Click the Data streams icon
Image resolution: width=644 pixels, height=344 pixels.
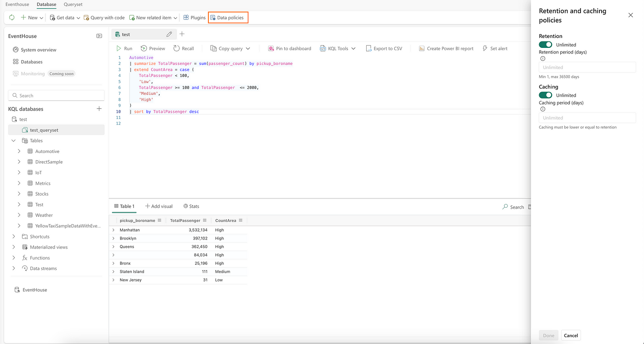pos(25,268)
